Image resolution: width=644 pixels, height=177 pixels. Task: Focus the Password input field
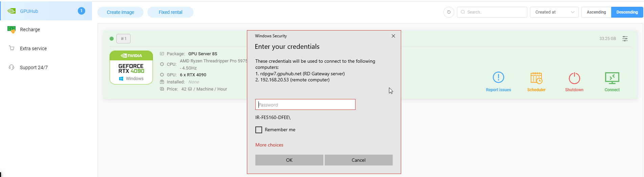tap(305, 104)
